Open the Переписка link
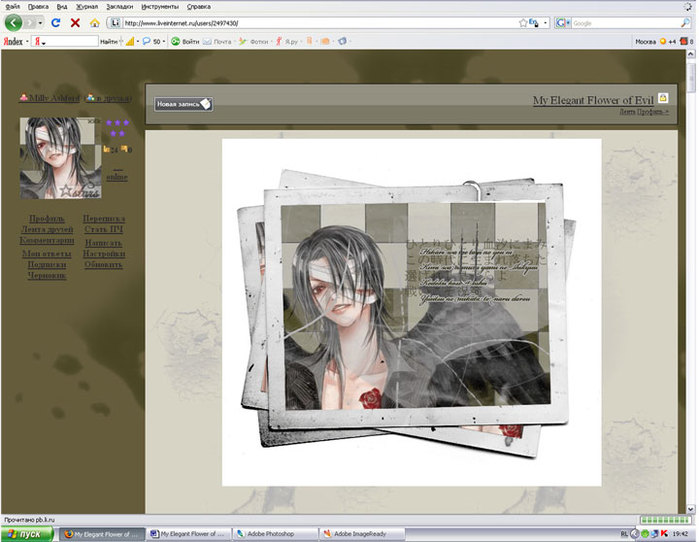 click(x=104, y=219)
